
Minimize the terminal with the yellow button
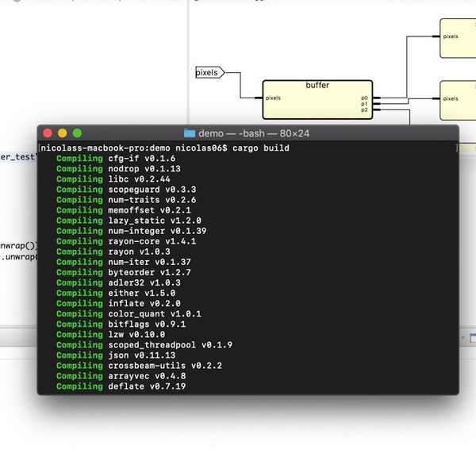point(63,133)
